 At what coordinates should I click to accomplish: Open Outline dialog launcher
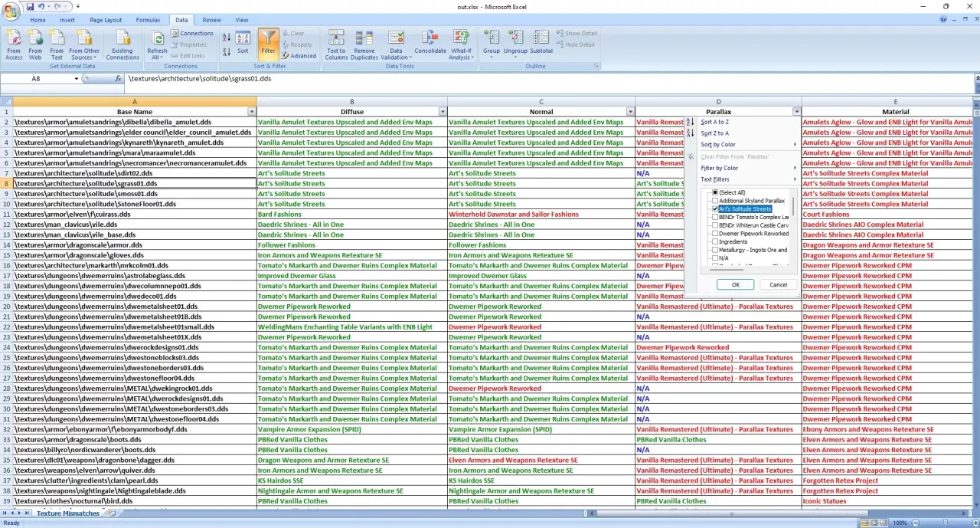[596, 67]
